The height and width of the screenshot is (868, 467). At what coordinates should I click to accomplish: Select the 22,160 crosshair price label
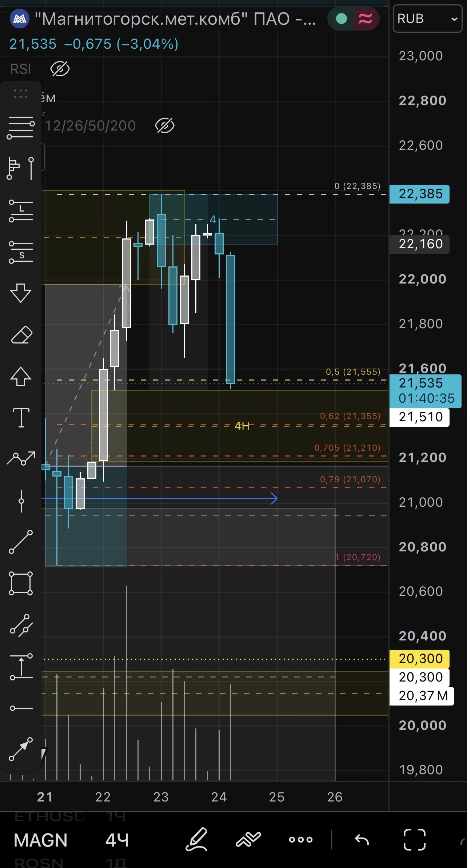click(x=420, y=244)
